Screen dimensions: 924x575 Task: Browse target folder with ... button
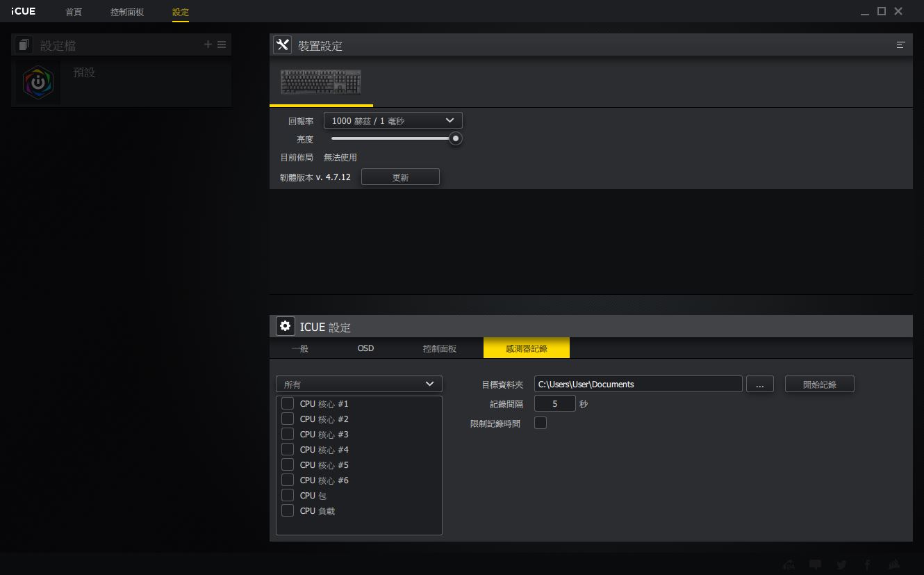click(x=760, y=384)
